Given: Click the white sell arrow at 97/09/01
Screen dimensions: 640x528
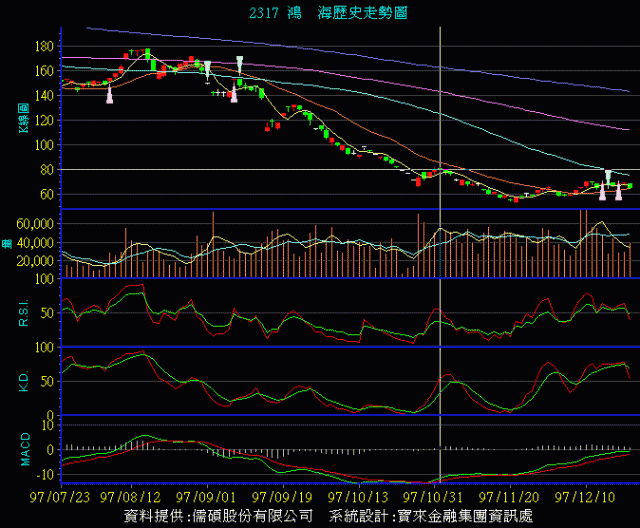Looking at the screenshot, I should click(207, 70).
